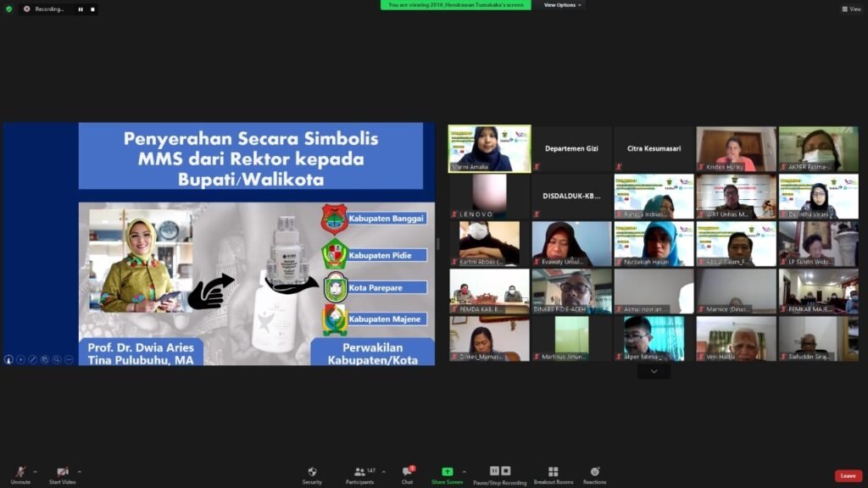Open the Reactions menu
This screenshot has height=488, width=868.
[594, 472]
